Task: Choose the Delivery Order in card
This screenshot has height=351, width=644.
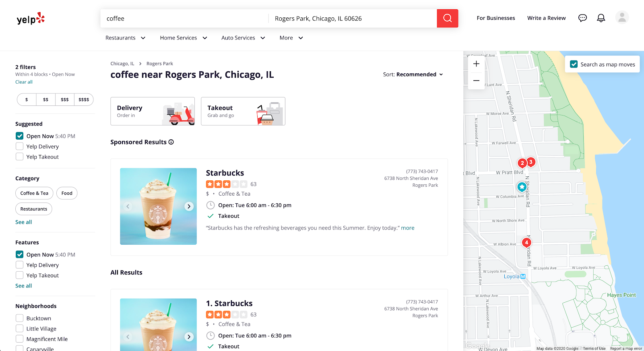Action: [x=153, y=111]
